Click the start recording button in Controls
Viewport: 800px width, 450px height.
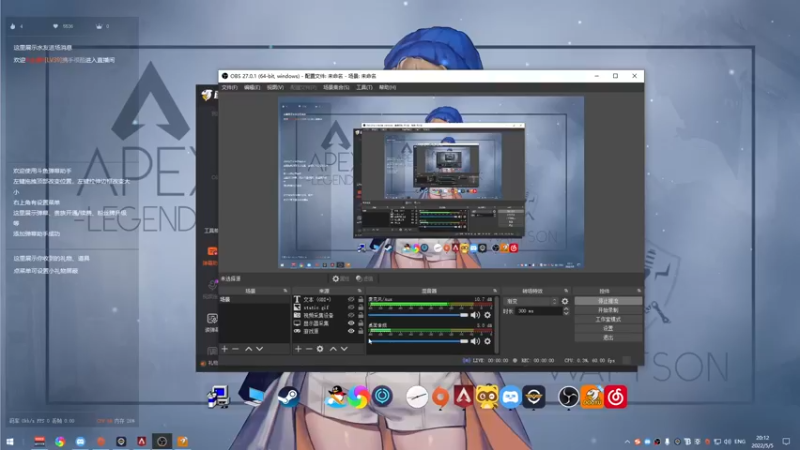[608, 310]
